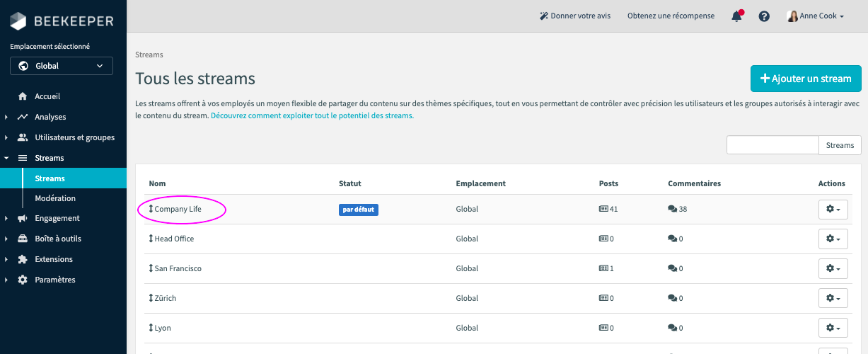Expand the Utilisateurs et groupes section arrow
This screenshot has height=354, width=868.
point(6,138)
